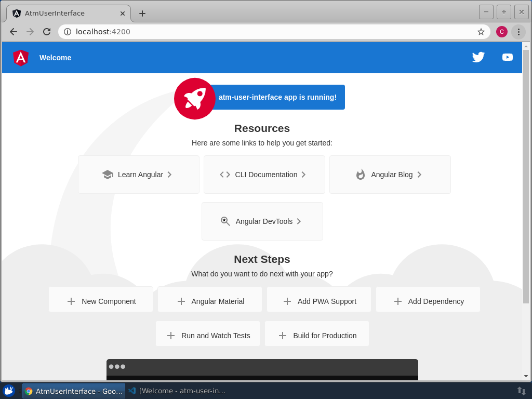532x399 pixels.
Task: Select the AtmUserInterface browser tab
Action: [x=68, y=14]
